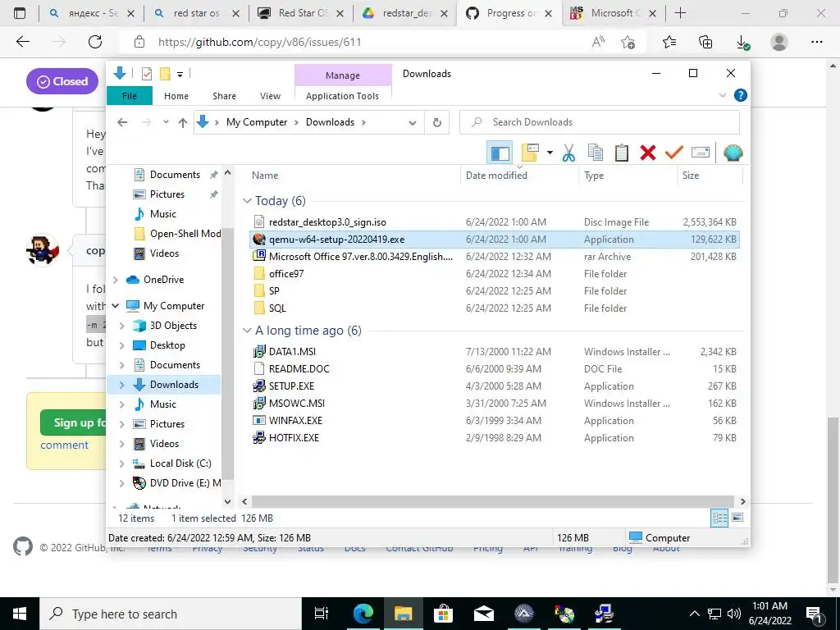The image size is (840, 630).
Task: Open Edge Settings and more menu
Action: [816, 42]
